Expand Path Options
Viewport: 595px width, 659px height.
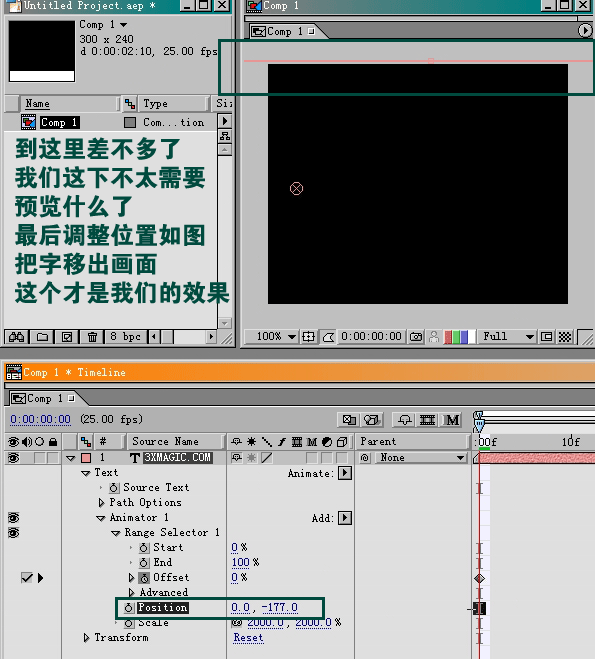pyautogui.click(x=101, y=503)
